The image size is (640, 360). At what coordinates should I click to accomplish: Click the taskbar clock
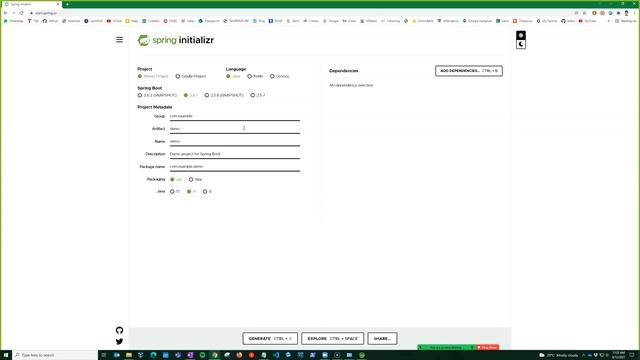click(618, 355)
